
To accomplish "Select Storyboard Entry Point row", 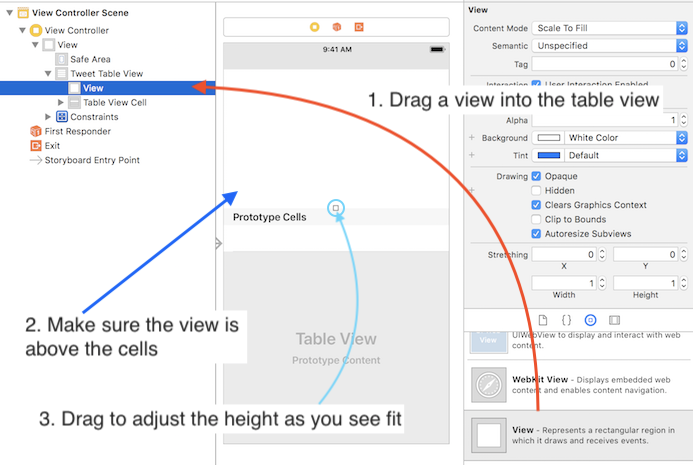I will coord(107,160).
